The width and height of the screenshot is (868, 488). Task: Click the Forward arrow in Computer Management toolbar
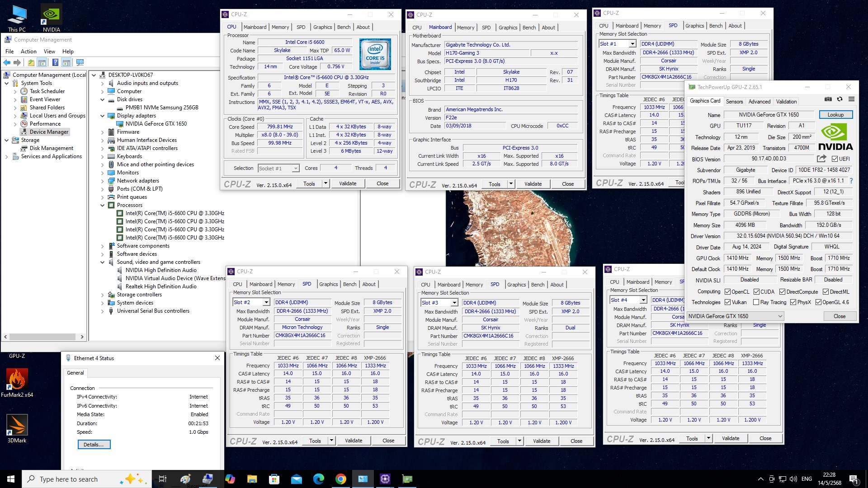17,62
